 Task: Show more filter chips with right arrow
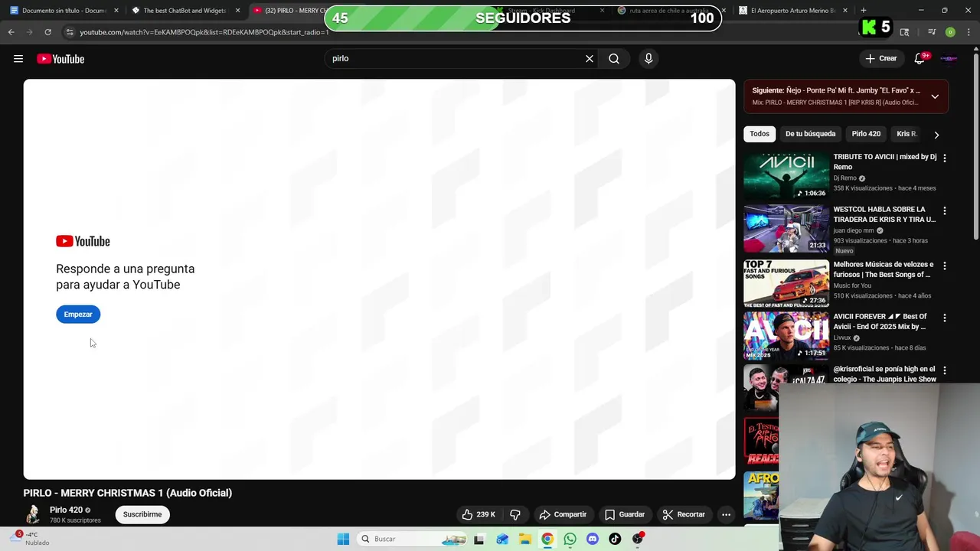point(936,135)
